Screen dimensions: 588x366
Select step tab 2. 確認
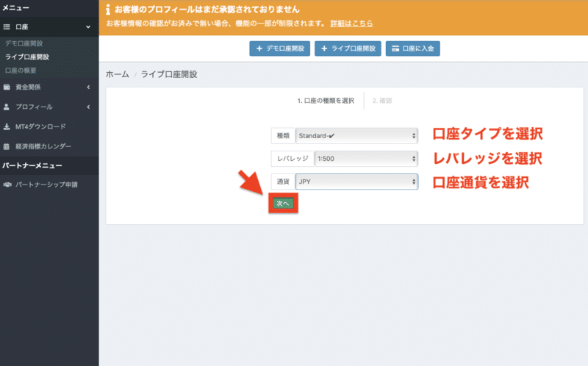(382, 101)
